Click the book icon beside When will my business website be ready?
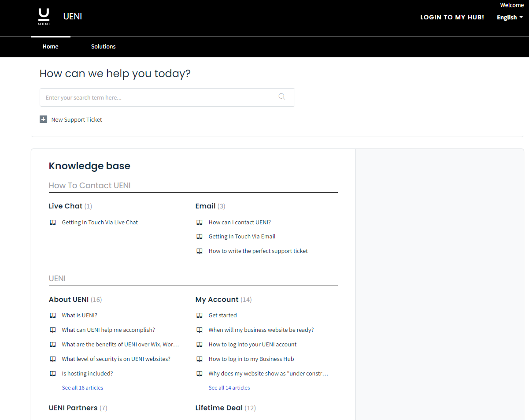This screenshot has width=529, height=420. pyautogui.click(x=200, y=330)
